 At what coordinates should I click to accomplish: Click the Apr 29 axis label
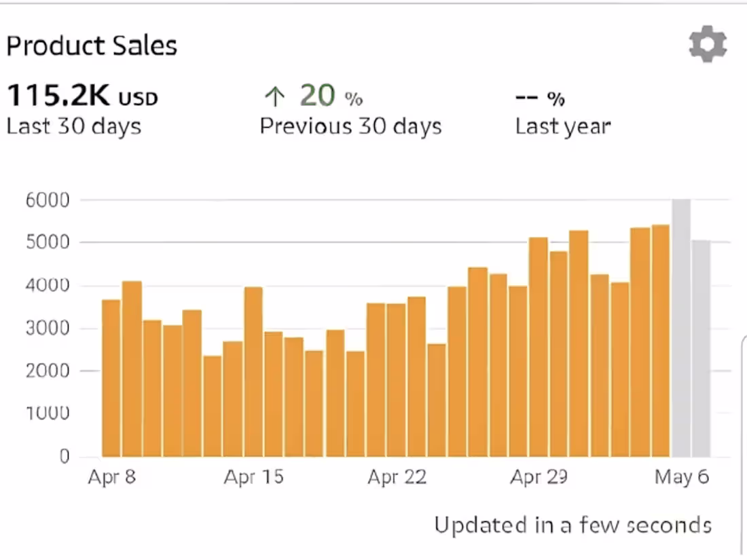pyautogui.click(x=539, y=477)
